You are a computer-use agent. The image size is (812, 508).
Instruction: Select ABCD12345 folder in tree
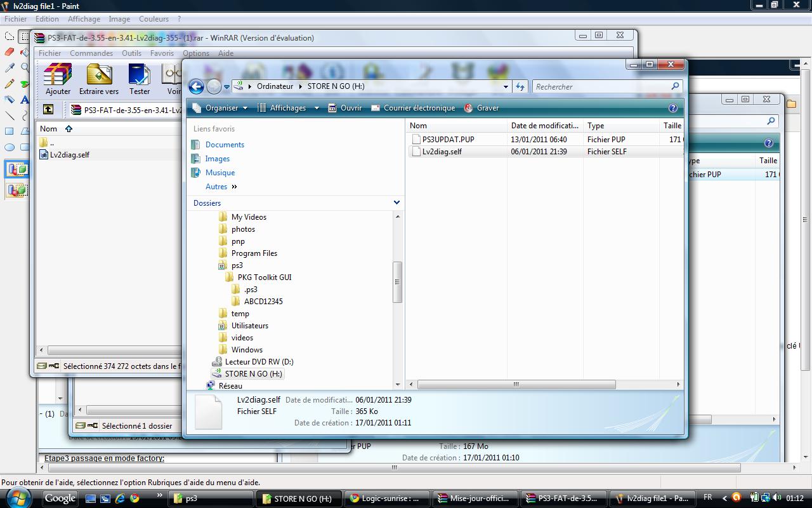(x=263, y=302)
